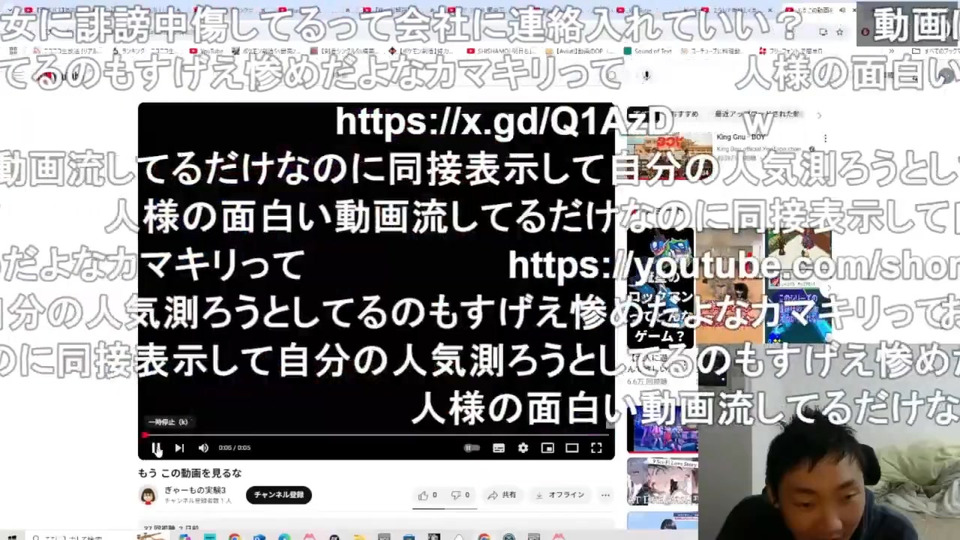Bookmark this page with star icon
The image size is (960, 540).
click(x=839, y=31)
